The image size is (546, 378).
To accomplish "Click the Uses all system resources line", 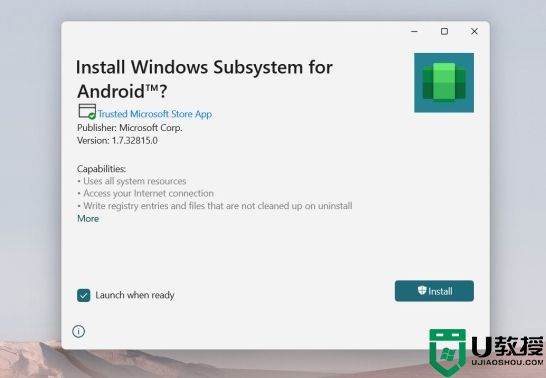I will 132,181.
